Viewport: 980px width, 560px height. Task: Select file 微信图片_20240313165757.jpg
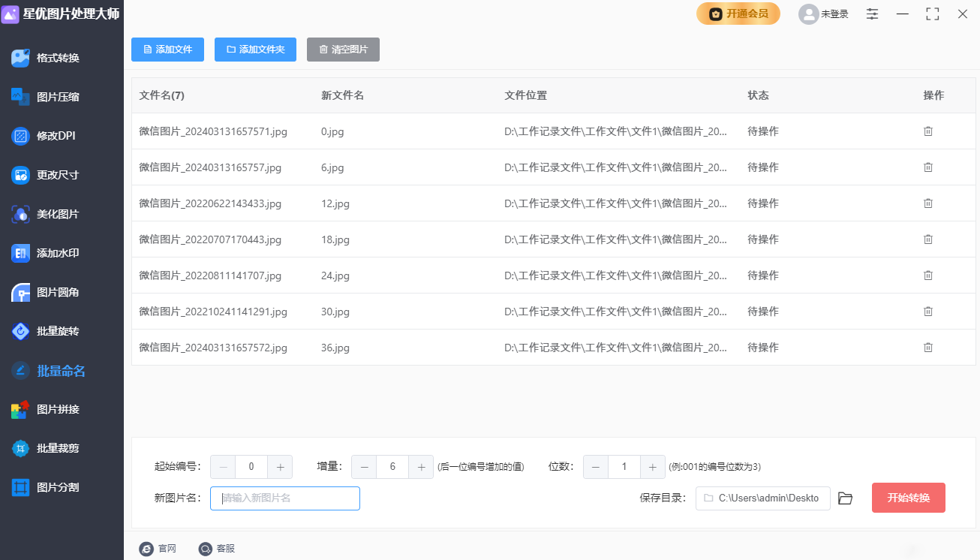coord(210,167)
